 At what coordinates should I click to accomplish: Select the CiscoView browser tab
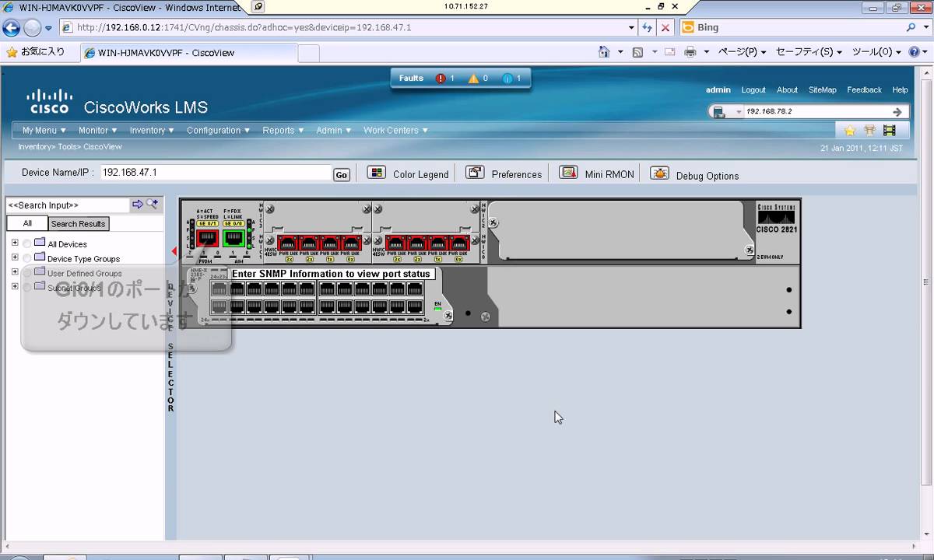(188, 53)
